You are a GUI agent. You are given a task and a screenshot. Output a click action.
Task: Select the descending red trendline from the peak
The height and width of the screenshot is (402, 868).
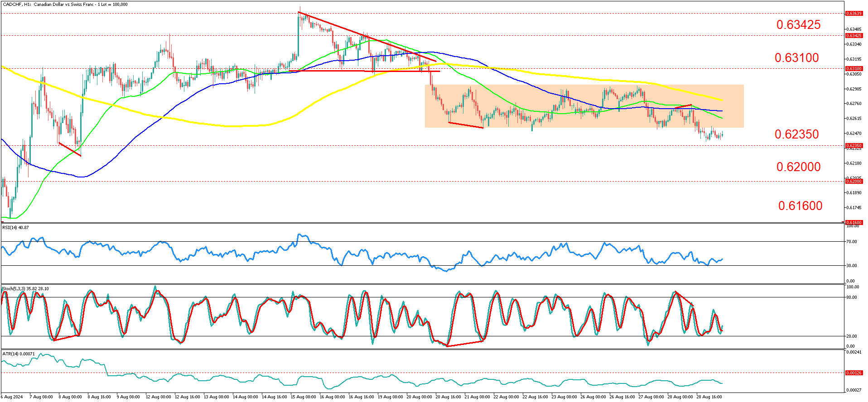coord(367,37)
